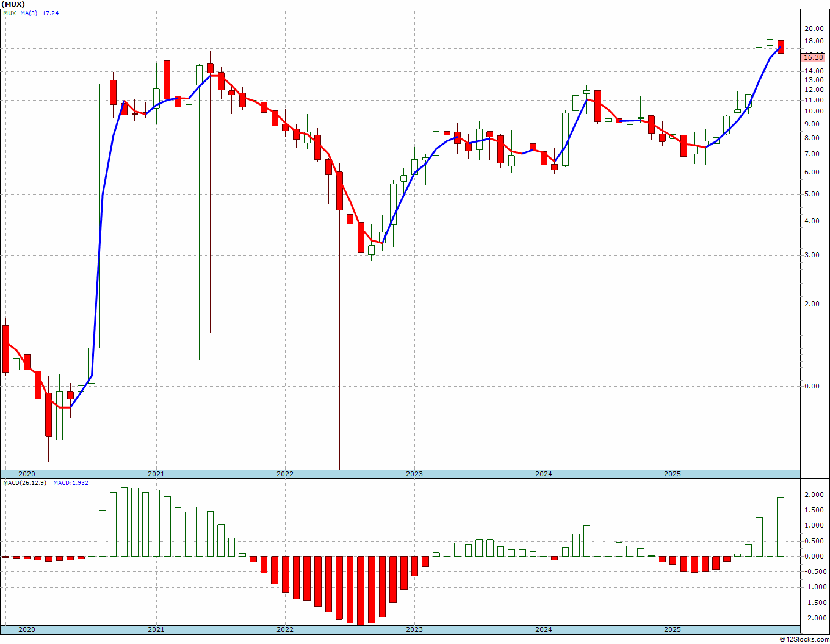This screenshot has height=644, width=830.
Task: Click the (MUX) ticker title
Action: click(x=13, y=4)
